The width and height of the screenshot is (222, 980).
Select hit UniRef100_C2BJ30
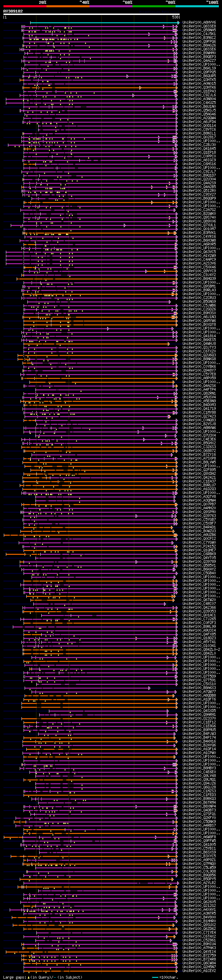[199, 145]
